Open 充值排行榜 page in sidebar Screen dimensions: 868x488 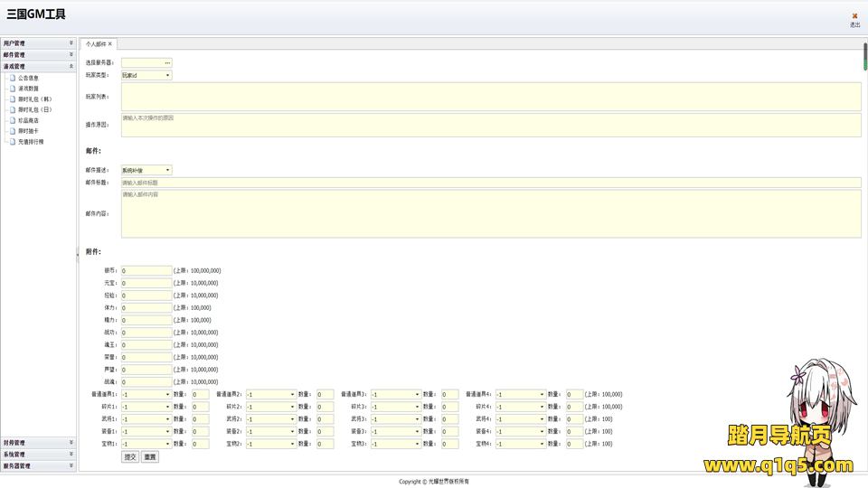31,142
